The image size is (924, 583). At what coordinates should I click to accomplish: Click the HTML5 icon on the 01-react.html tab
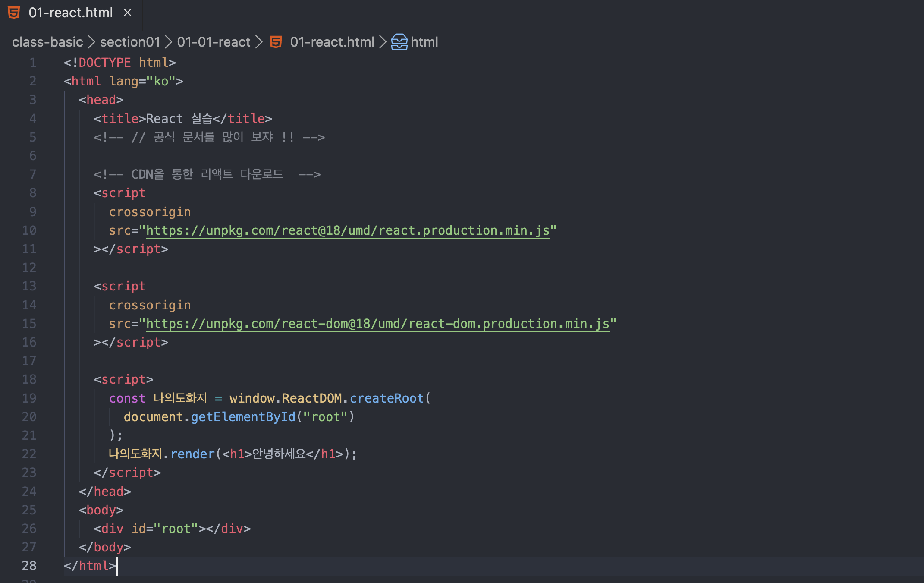pos(13,13)
